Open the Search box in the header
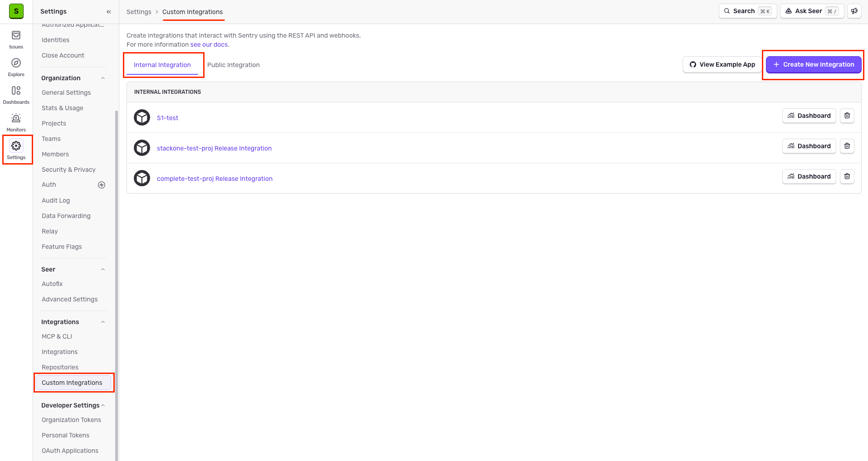868x461 pixels. point(748,11)
